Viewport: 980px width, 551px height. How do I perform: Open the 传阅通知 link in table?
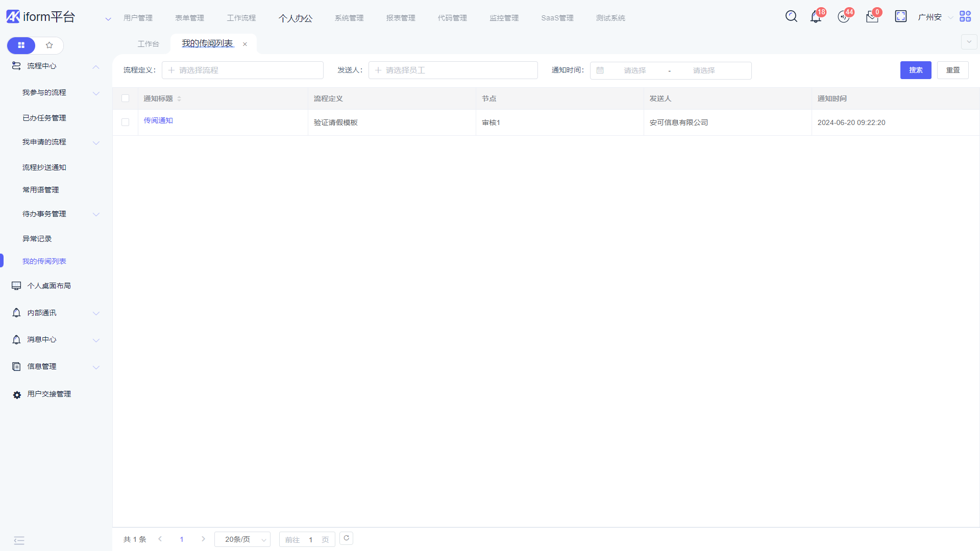click(x=158, y=120)
